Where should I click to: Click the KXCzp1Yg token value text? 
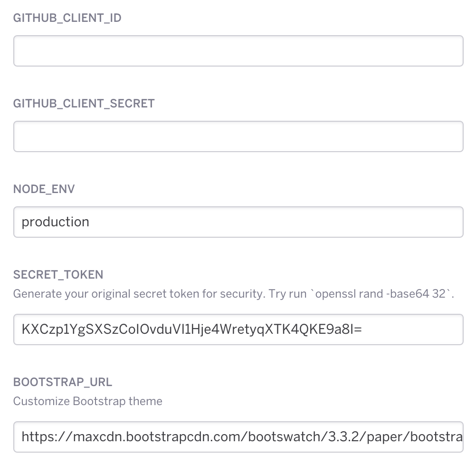tap(192, 329)
